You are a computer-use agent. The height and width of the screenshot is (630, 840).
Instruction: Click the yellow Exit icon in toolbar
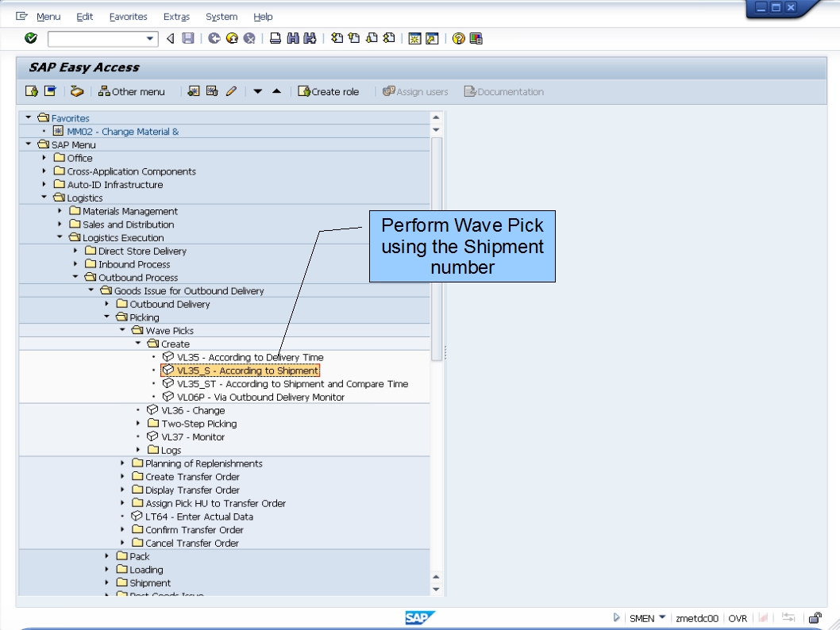click(x=232, y=38)
